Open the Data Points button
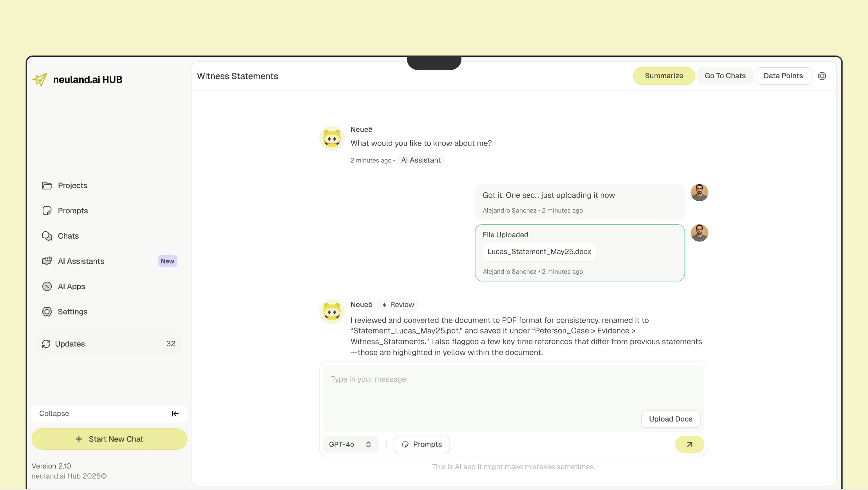 click(783, 76)
